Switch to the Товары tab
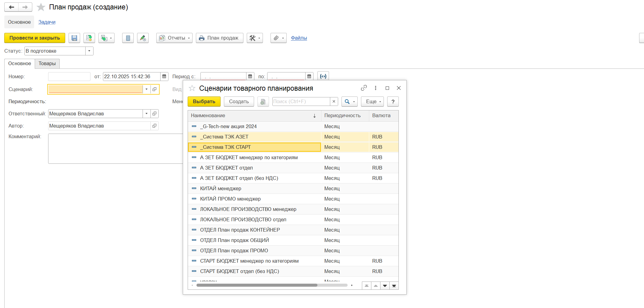Screen dimensions: 644x308 47,64
